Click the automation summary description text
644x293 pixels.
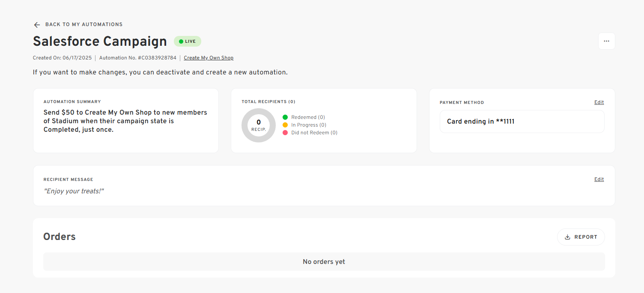click(x=125, y=121)
